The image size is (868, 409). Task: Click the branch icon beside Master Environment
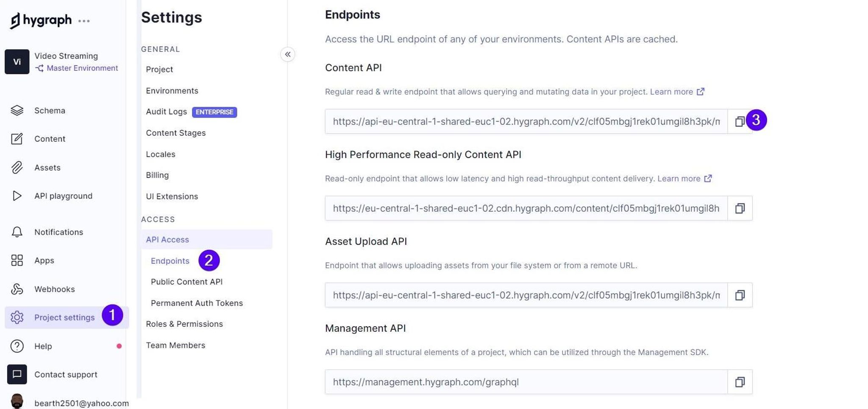39,68
